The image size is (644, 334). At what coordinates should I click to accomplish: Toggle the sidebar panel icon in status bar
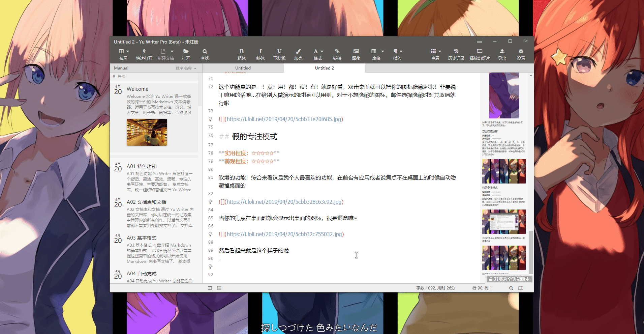point(210,288)
